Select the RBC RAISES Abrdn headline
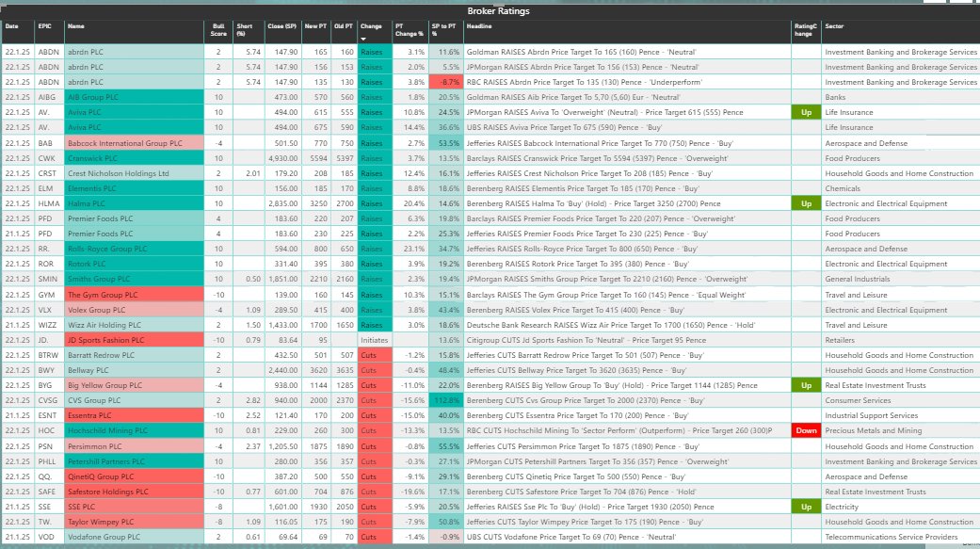980x549 pixels. point(584,82)
